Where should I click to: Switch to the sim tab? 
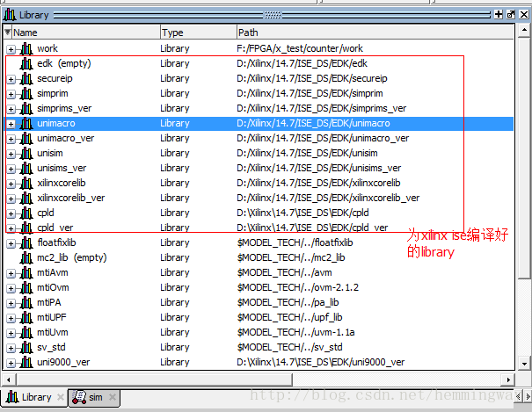click(95, 397)
